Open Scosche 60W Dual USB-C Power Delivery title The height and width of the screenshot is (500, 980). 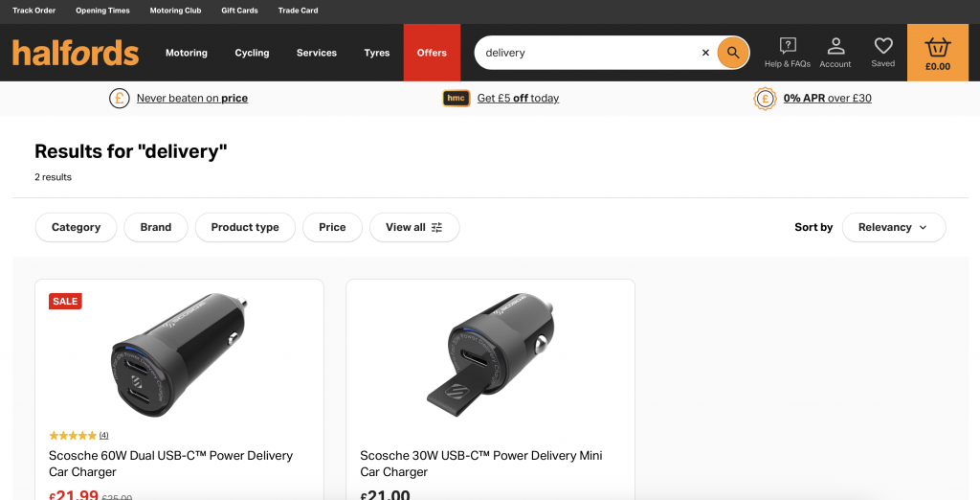(x=170, y=464)
